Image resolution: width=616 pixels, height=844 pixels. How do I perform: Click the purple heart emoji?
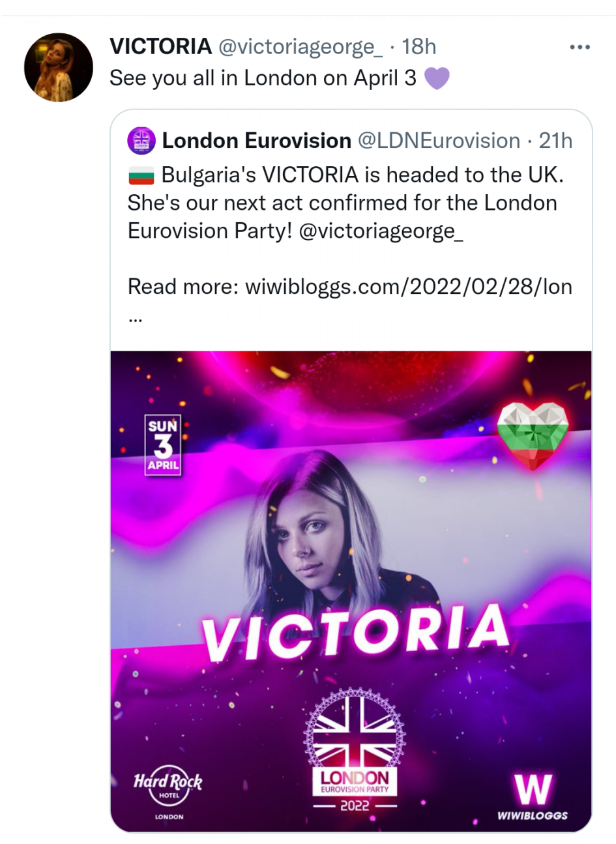click(437, 79)
